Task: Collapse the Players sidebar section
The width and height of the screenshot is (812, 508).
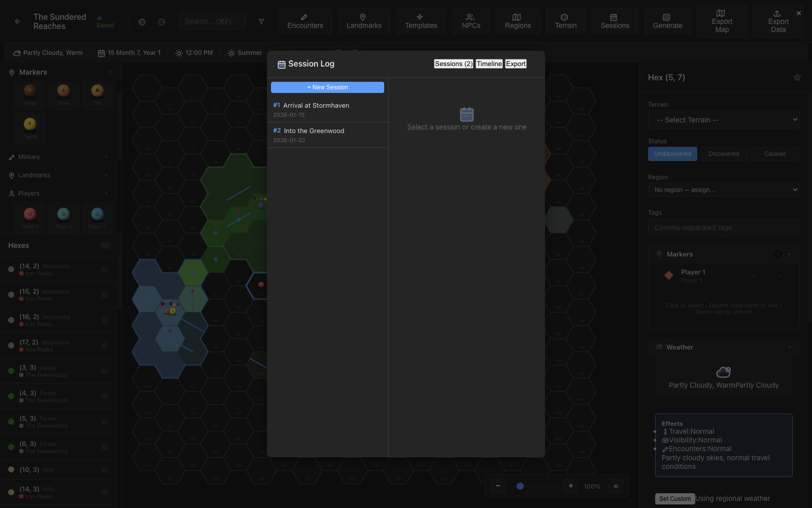Action: coord(59,194)
